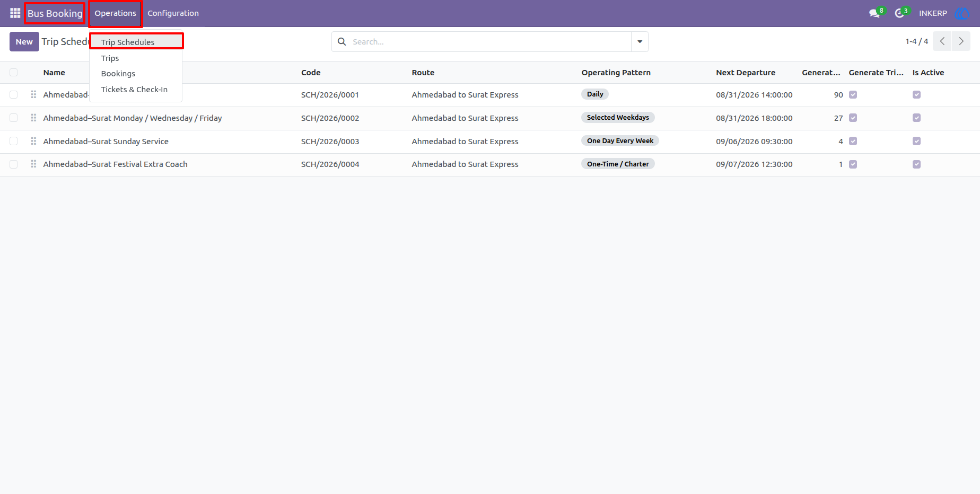Sort by the Route column header
Image resolution: width=980 pixels, height=494 pixels.
423,73
